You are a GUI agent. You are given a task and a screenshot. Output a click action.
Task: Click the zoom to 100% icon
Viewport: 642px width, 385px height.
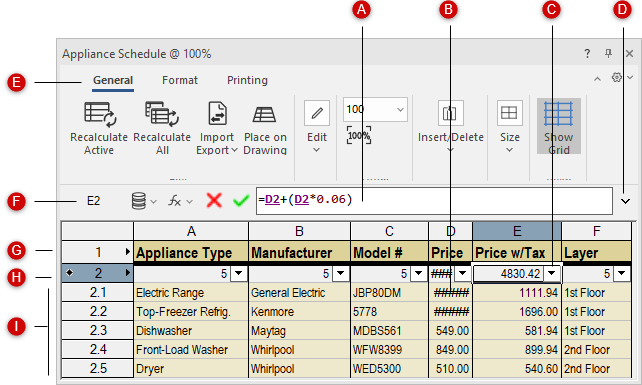click(x=359, y=135)
